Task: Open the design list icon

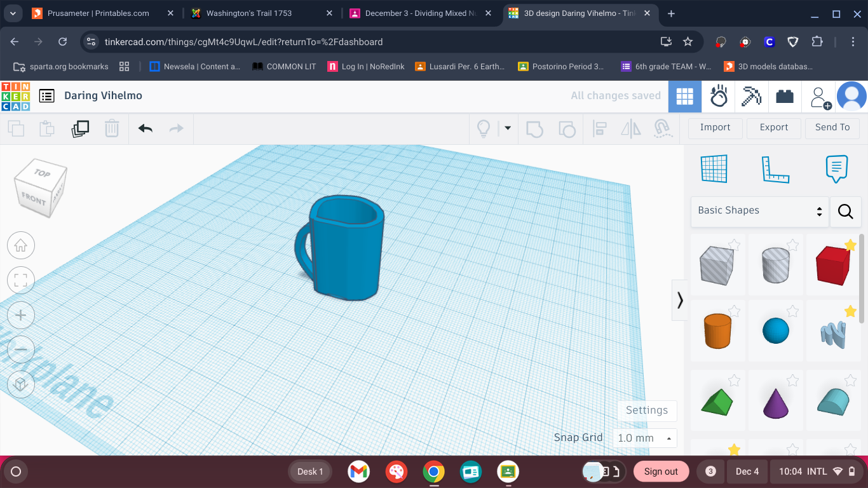Action: pos(46,96)
